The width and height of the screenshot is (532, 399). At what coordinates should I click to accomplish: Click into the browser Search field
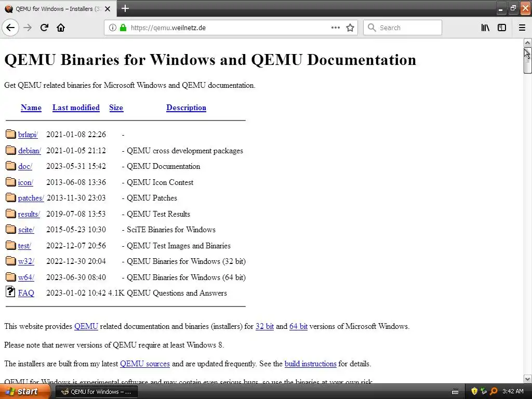click(x=403, y=28)
